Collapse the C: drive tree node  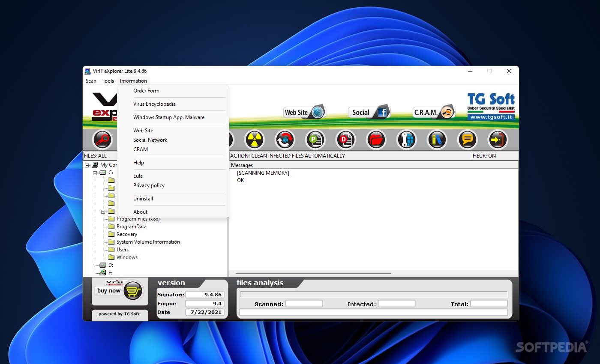[95, 173]
